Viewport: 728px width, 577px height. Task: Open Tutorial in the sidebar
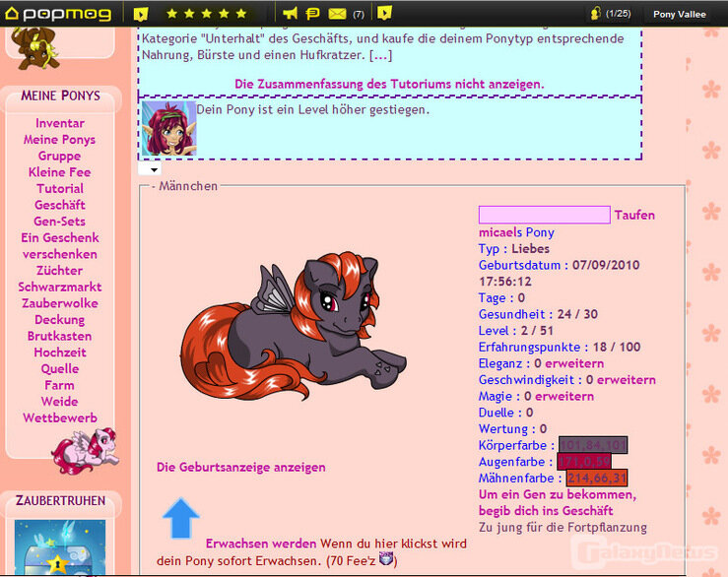[x=60, y=188]
